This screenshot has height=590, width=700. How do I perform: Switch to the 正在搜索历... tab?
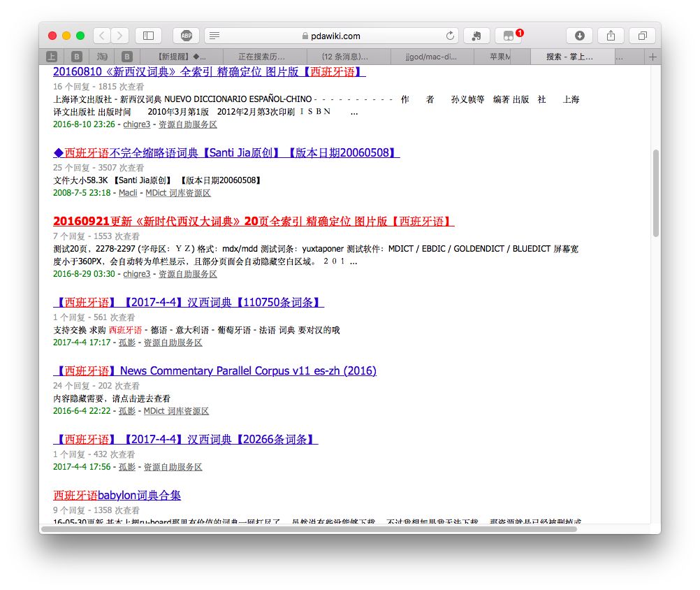[x=262, y=57]
